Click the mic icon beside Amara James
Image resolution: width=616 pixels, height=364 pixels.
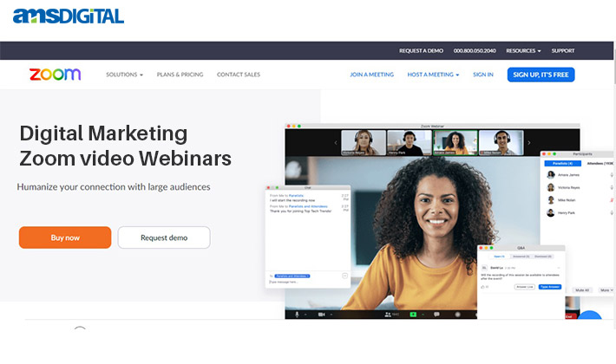coord(612,175)
